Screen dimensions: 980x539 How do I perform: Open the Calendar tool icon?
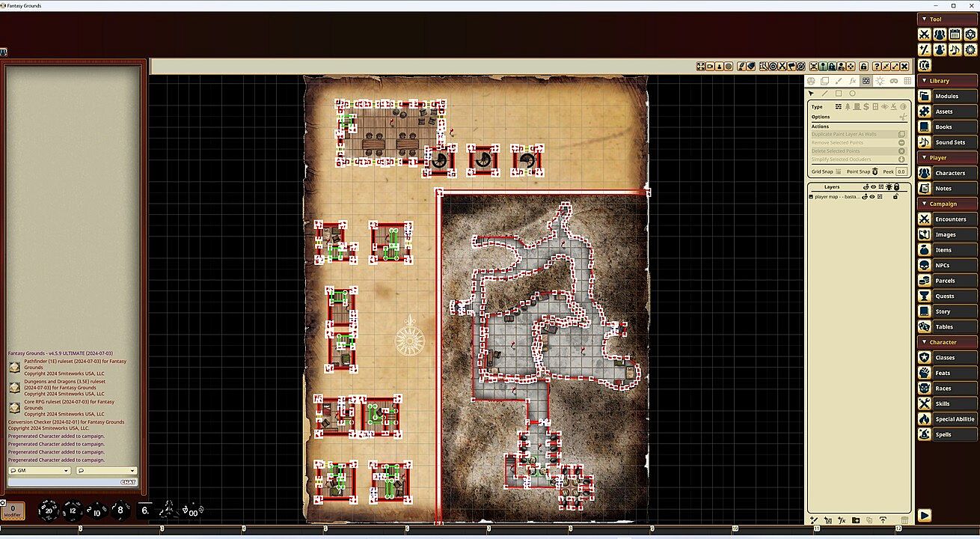[955, 34]
